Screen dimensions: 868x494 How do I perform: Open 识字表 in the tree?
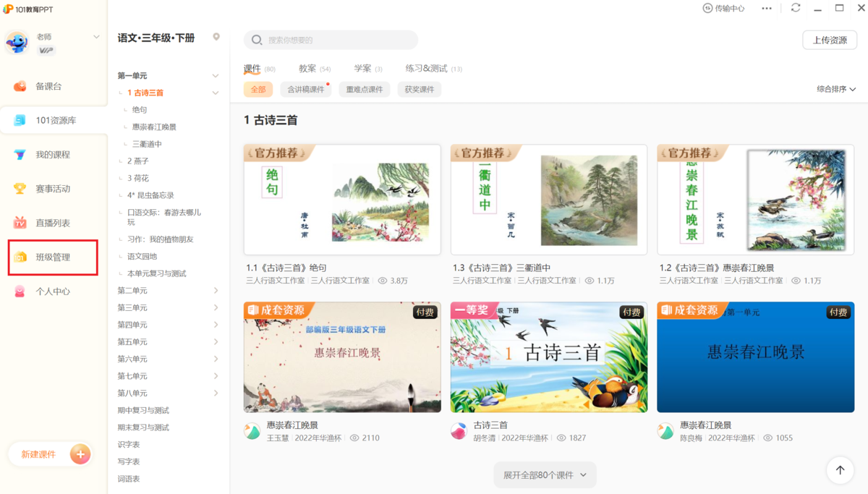tap(129, 444)
